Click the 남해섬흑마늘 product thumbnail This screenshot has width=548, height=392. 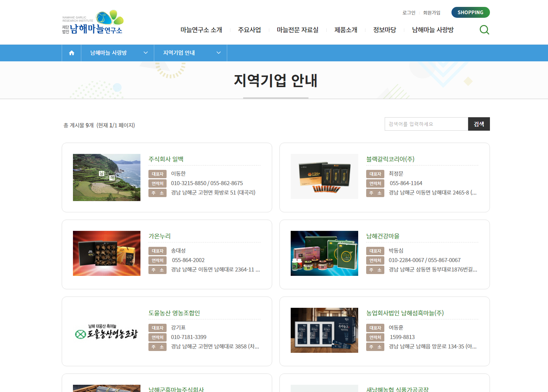click(x=324, y=330)
